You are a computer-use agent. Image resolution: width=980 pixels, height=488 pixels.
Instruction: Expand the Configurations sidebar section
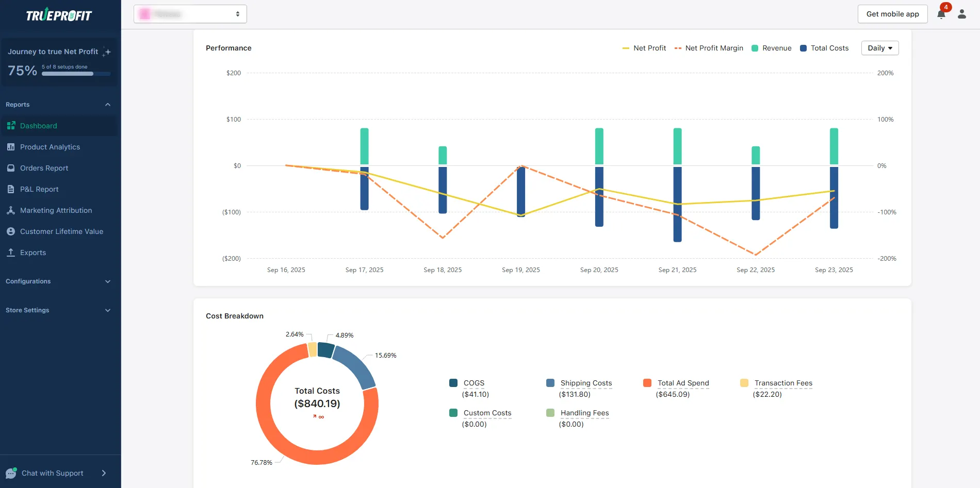[x=58, y=281]
